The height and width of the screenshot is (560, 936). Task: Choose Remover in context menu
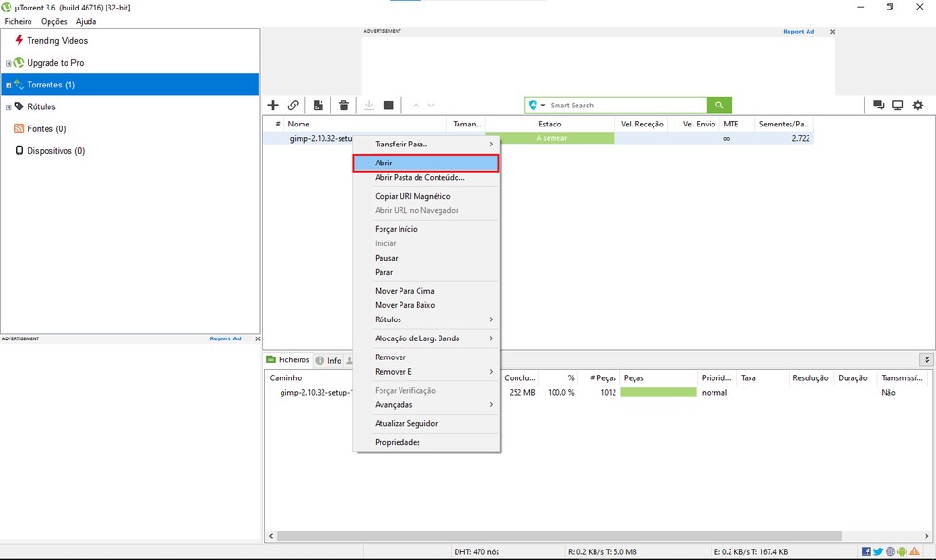[426, 357]
